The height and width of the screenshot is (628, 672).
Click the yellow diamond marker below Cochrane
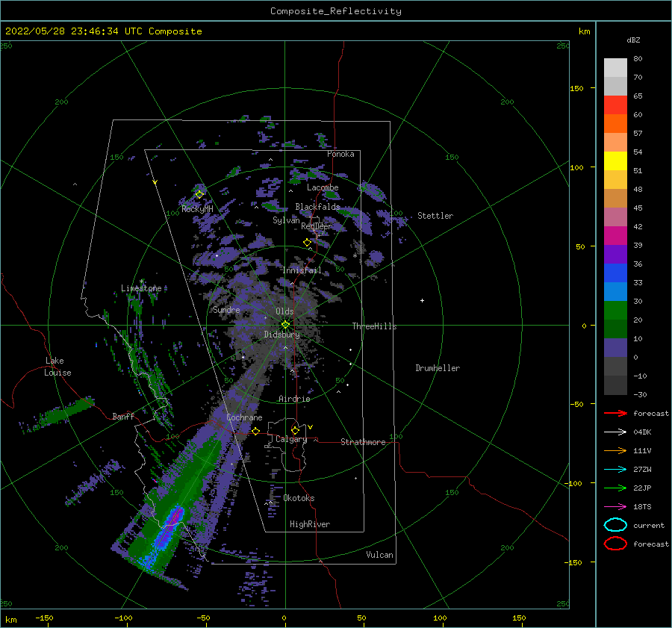(256, 432)
